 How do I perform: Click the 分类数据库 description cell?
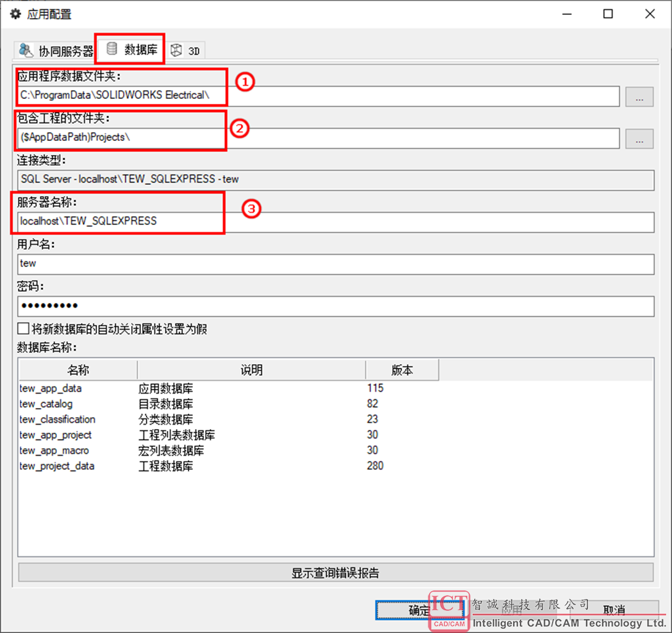coord(166,420)
